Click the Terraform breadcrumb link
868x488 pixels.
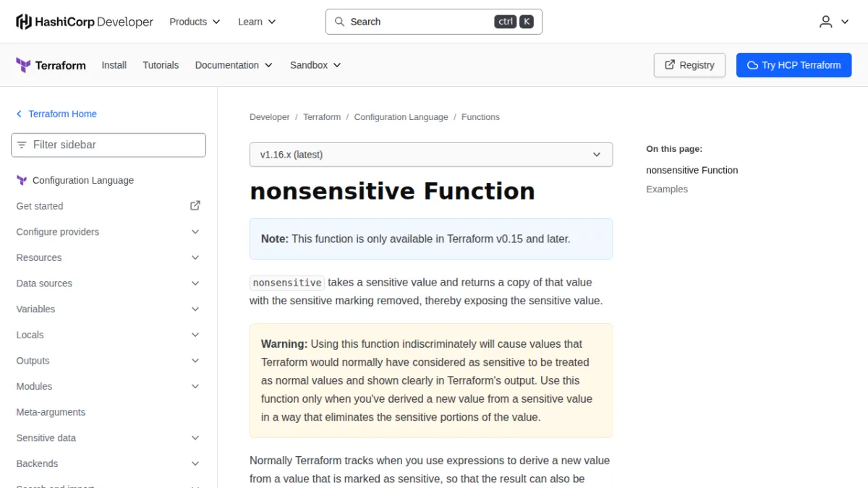click(322, 117)
